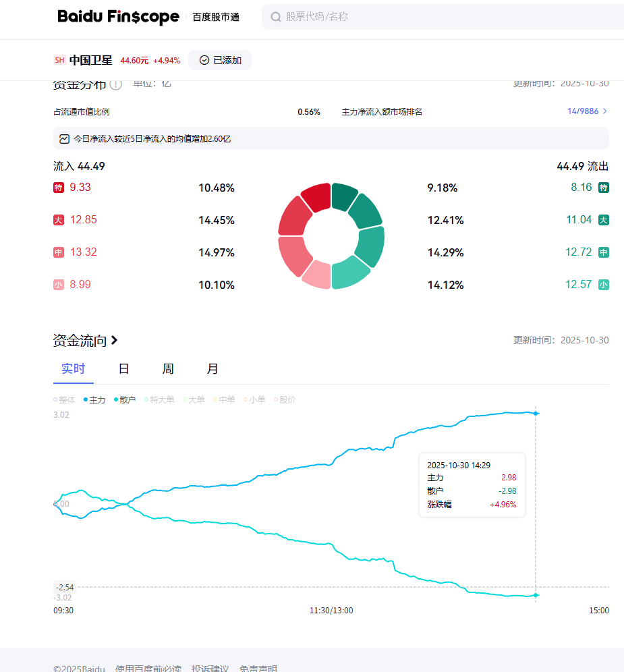Click the dark green 特 outflow donut segment
624x672 pixels.
point(344,197)
